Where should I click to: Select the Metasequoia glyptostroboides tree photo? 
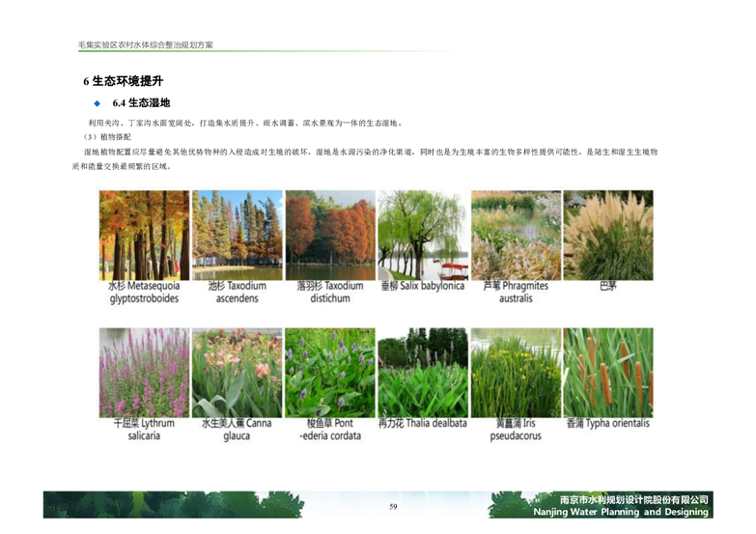click(x=144, y=235)
